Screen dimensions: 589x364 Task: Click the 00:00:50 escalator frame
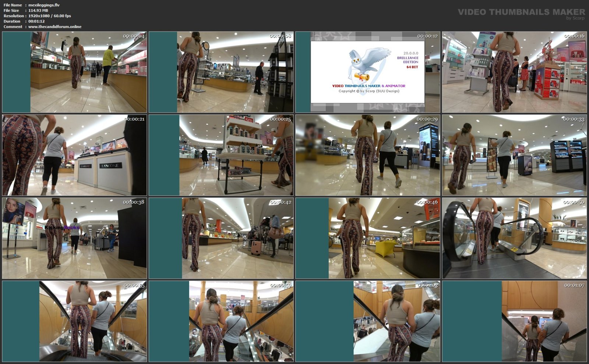[514, 238]
